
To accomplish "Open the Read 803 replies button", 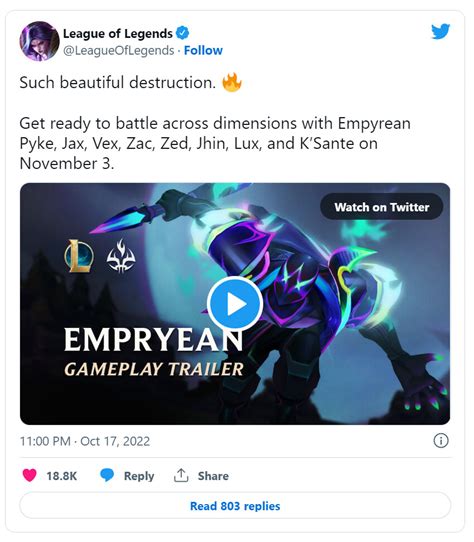I will click(235, 506).
